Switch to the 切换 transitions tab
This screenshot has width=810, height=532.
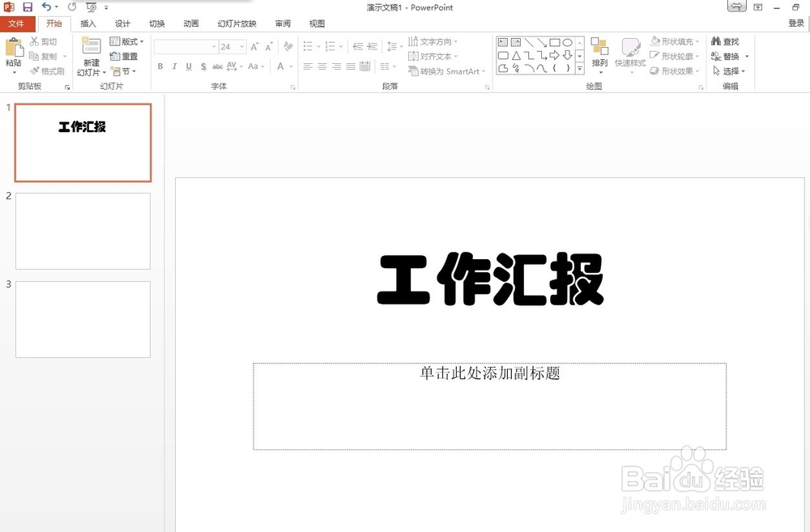157,23
